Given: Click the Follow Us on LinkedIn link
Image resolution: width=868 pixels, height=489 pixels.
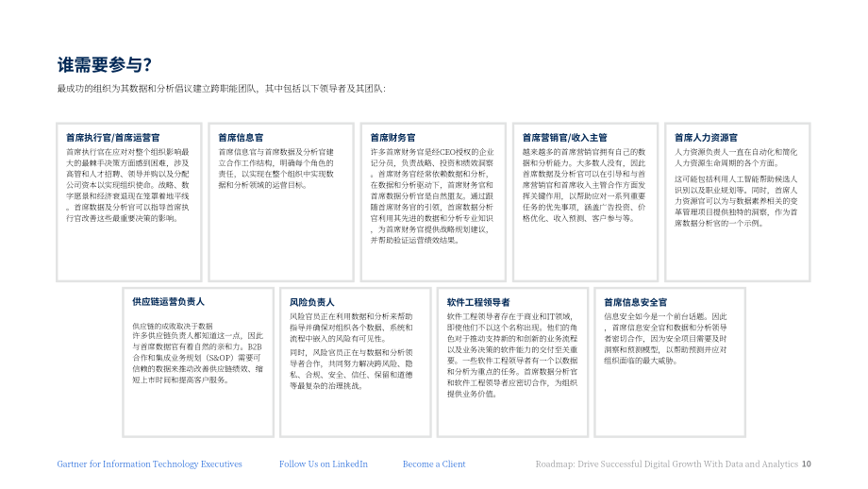Looking at the screenshot, I should point(324,464).
